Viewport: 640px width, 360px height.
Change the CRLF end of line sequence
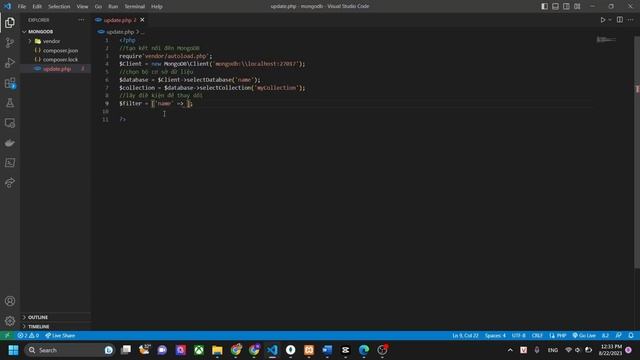click(x=537, y=336)
